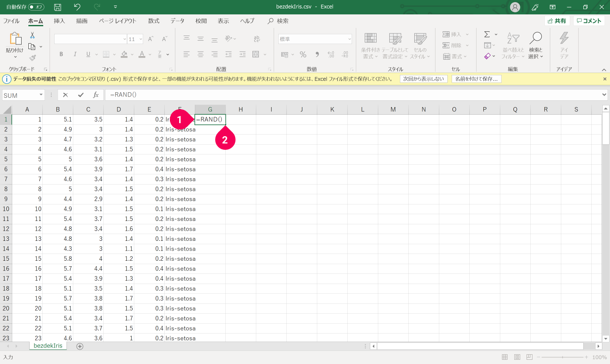The height and width of the screenshot is (364, 610).
Task: Switch to View tab
Action: (x=223, y=21)
